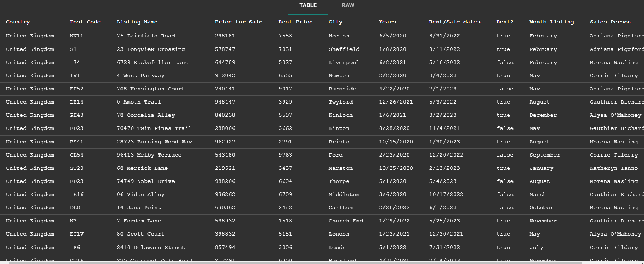Screen dimensions: 644x264
Task: Click the Post Code column header
Action: click(85, 22)
